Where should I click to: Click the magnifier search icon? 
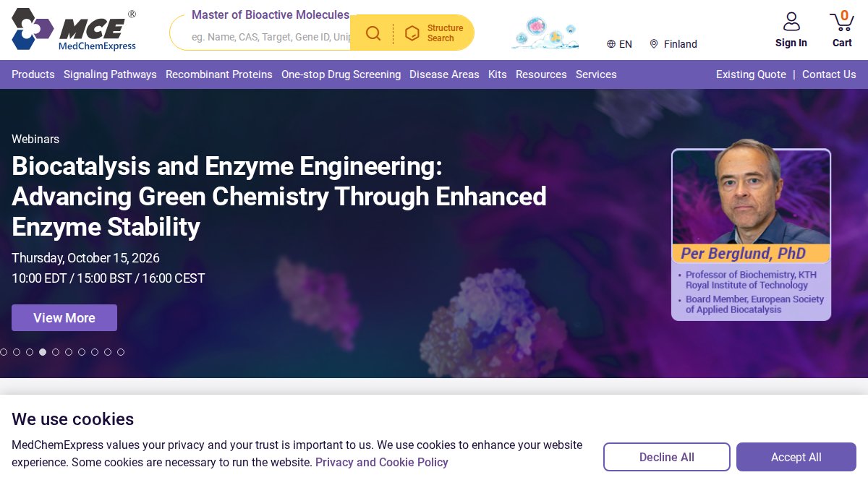pos(373,33)
